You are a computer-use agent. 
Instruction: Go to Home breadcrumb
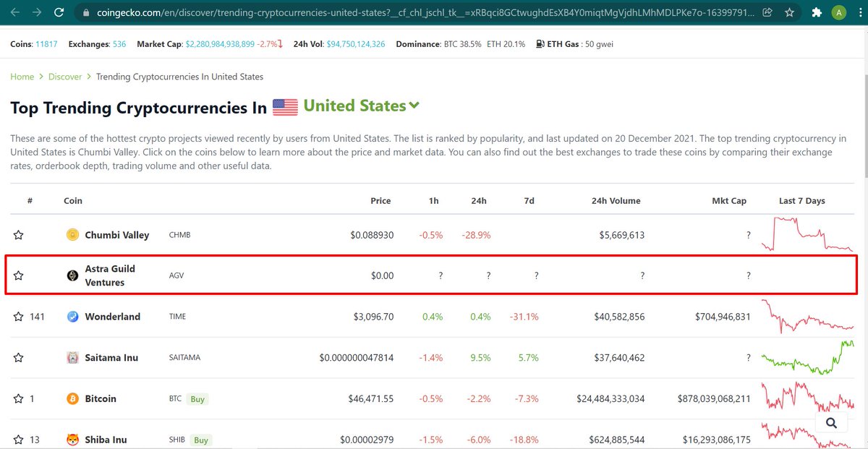click(22, 77)
